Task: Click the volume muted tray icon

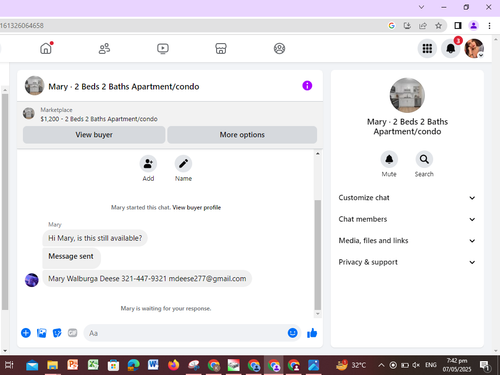Action: coord(416,365)
